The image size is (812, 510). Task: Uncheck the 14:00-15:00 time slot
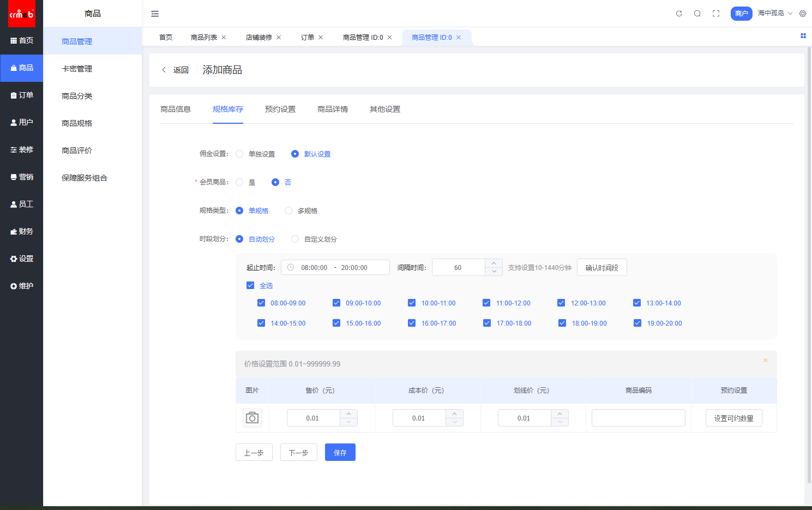point(261,323)
